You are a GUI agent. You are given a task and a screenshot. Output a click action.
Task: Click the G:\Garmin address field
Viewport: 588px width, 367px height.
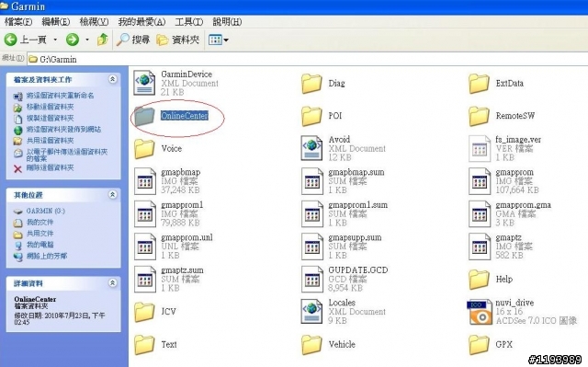(308, 59)
